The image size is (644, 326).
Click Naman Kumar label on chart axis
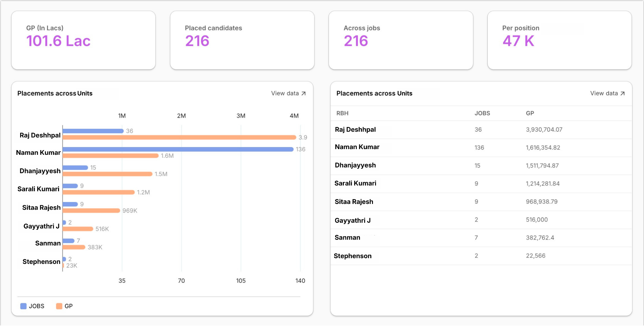(x=38, y=153)
